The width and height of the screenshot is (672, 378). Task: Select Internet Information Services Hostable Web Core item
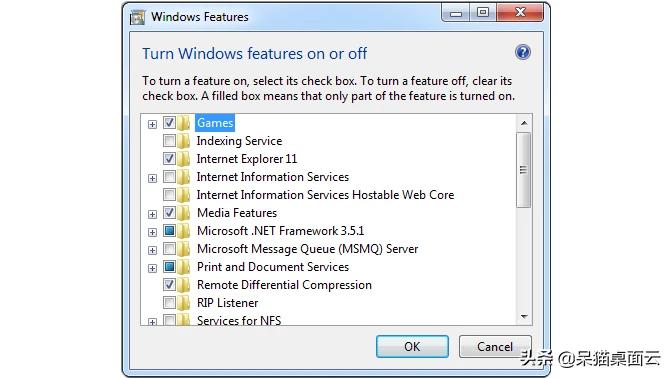point(325,195)
